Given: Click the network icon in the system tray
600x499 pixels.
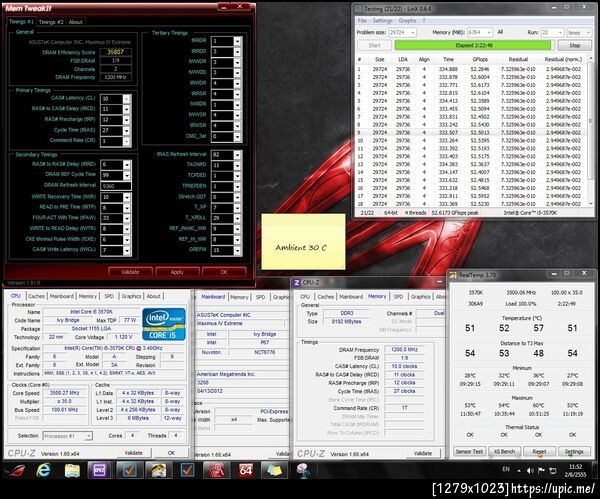Looking at the screenshot, I should click(x=553, y=470).
